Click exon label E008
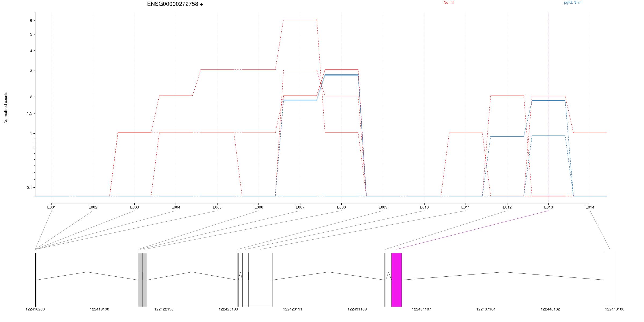Screen dimensions: 644x322 [x=341, y=207]
